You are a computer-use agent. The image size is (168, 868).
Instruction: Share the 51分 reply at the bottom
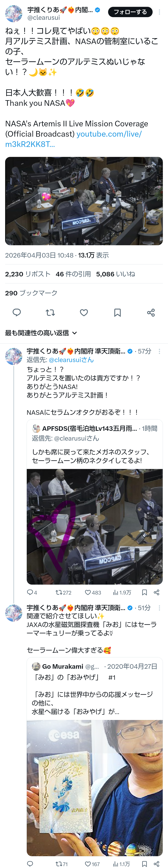point(156,864)
